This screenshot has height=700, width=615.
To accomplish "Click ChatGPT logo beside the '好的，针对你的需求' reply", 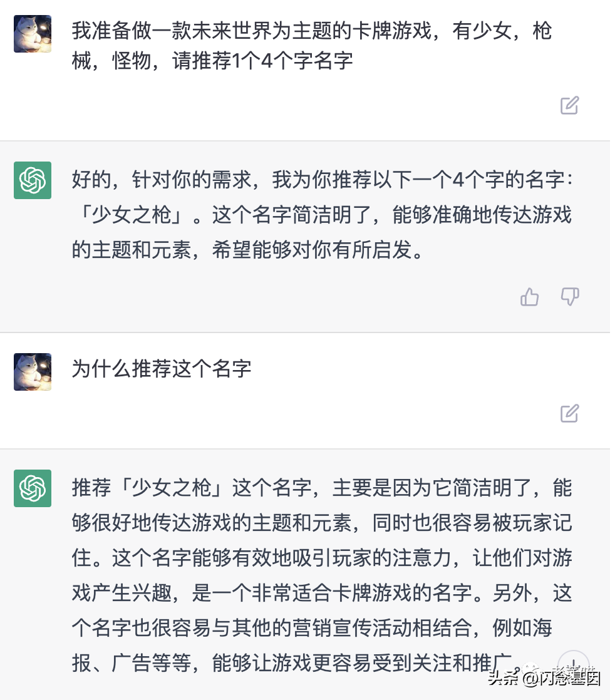I will pos(33,180).
